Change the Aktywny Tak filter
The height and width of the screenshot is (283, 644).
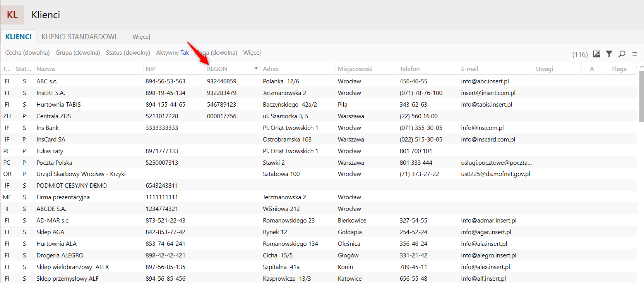pyautogui.click(x=173, y=53)
